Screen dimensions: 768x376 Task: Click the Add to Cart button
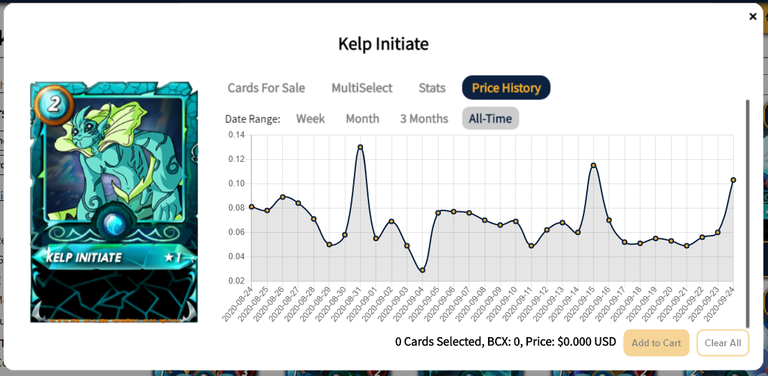[656, 343]
